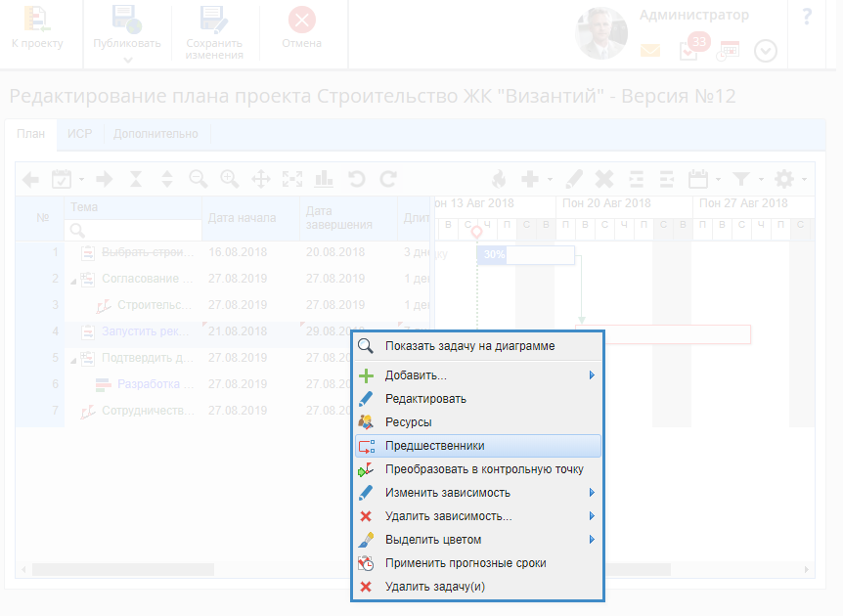Collapse the 'Согласование' task row

tap(73, 282)
